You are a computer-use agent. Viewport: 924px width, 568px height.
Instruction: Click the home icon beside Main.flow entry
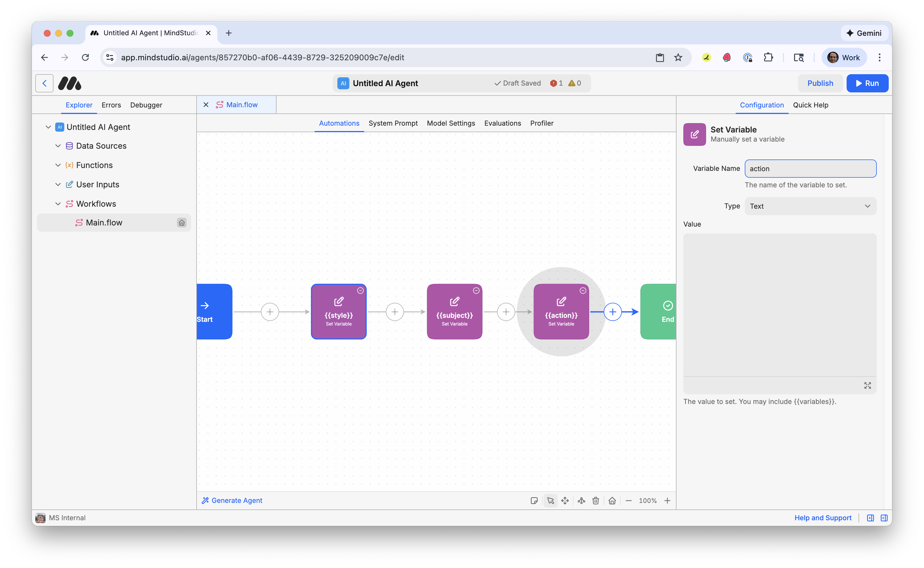tap(182, 222)
